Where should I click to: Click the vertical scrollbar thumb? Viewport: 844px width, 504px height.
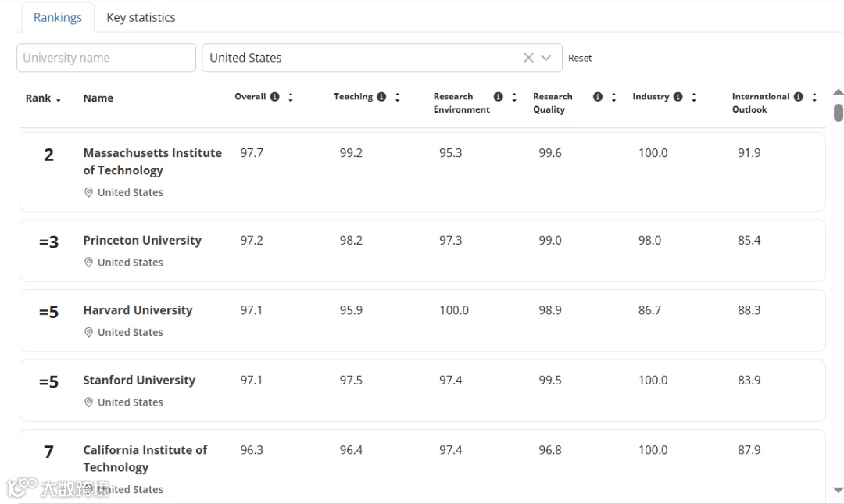839,113
